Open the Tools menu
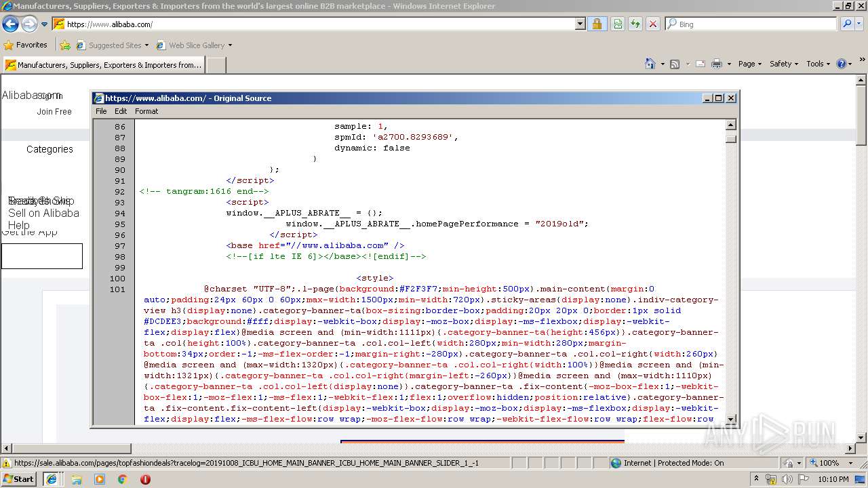This screenshot has height=488, width=868. coord(818,64)
